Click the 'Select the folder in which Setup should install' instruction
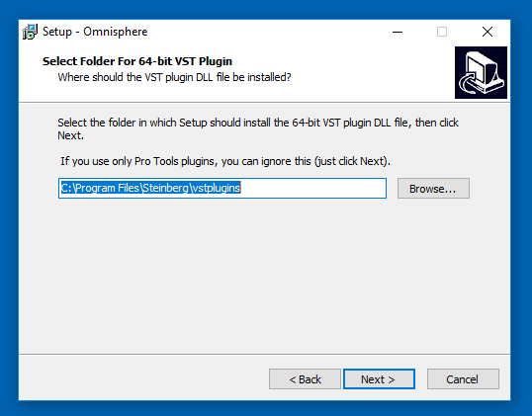 [x=258, y=128]
